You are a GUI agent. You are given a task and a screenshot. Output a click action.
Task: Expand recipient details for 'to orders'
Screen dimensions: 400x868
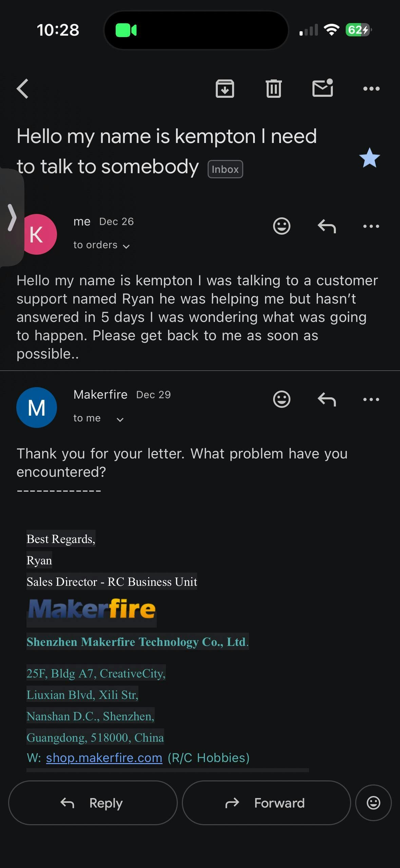coord(126,246)
